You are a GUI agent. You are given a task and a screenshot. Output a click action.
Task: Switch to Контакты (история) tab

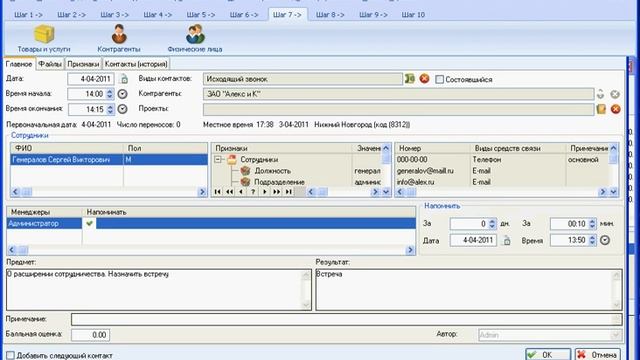136,64
